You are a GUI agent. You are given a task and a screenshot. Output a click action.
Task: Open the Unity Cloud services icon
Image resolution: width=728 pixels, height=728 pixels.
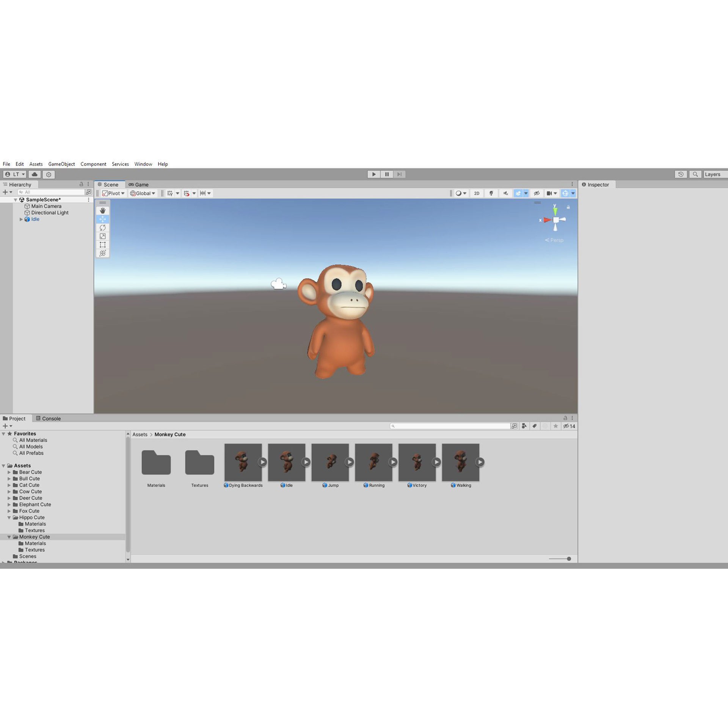pyautogui.click(x=34, y=174)
